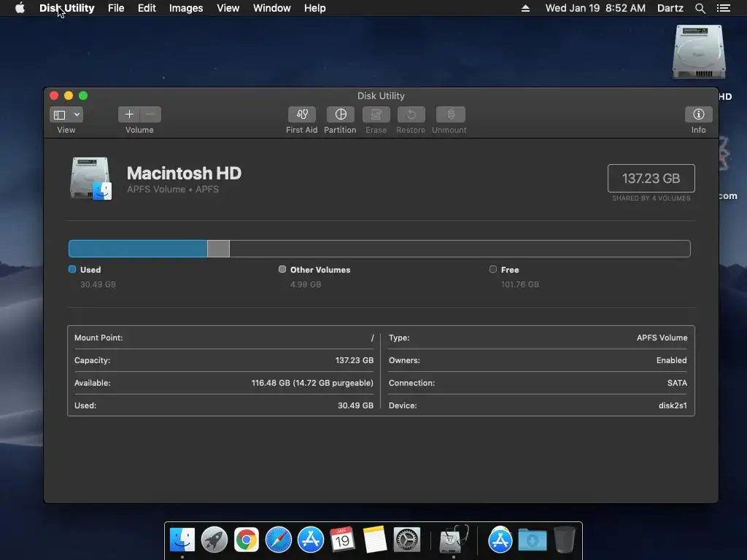Open the Window menu

coord(271,8)
